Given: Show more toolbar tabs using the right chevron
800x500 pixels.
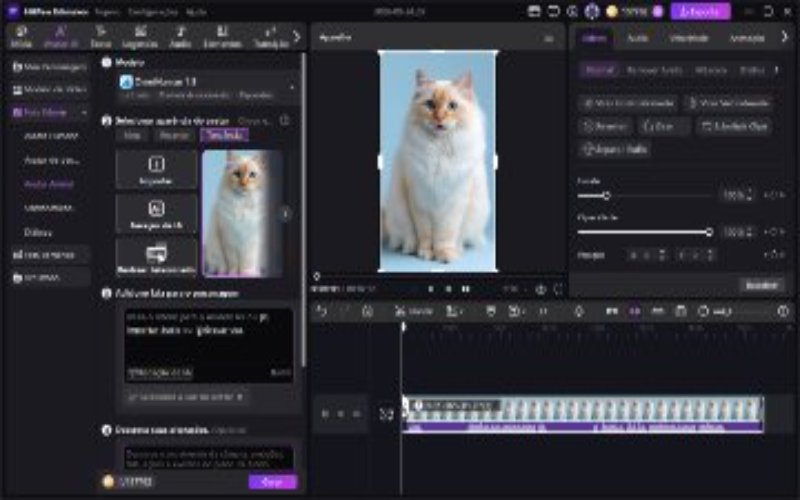Looking at the screenshot, I should tap(296, 37).
